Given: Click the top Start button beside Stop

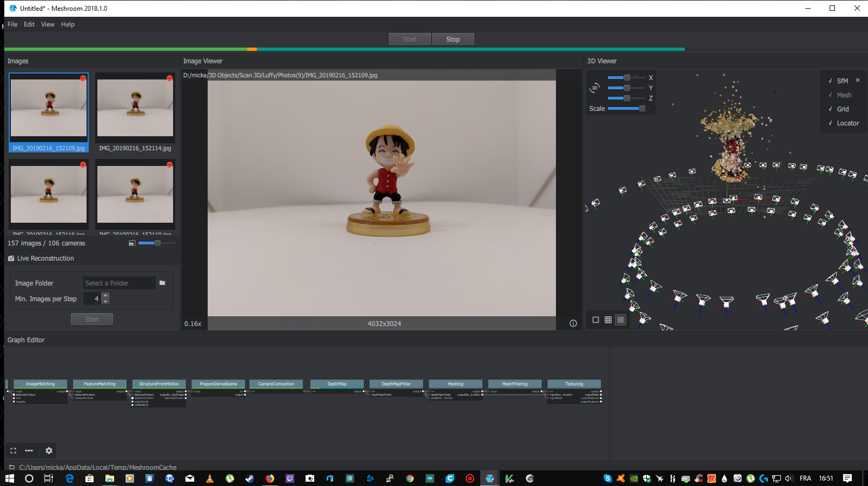Looking at the screenshot, I should click(x=410, y=39).
